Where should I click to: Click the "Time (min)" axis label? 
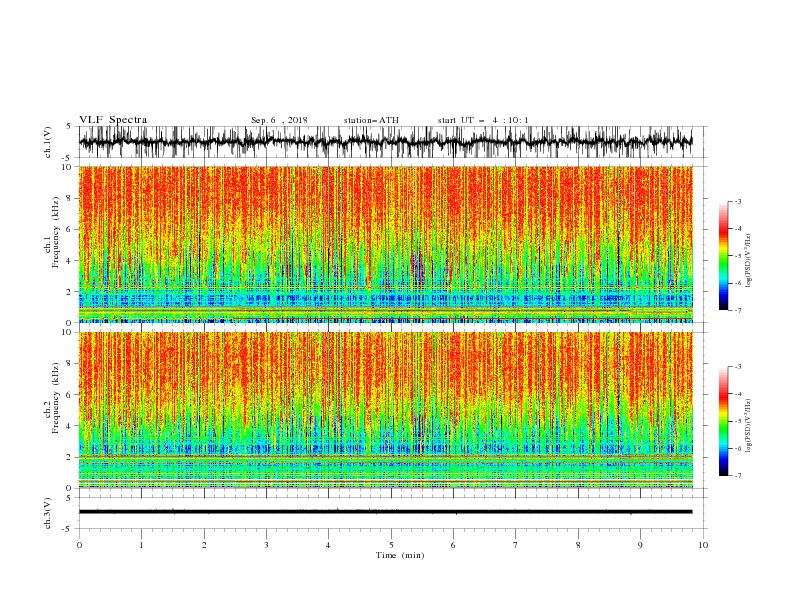[x=400, y=555]
